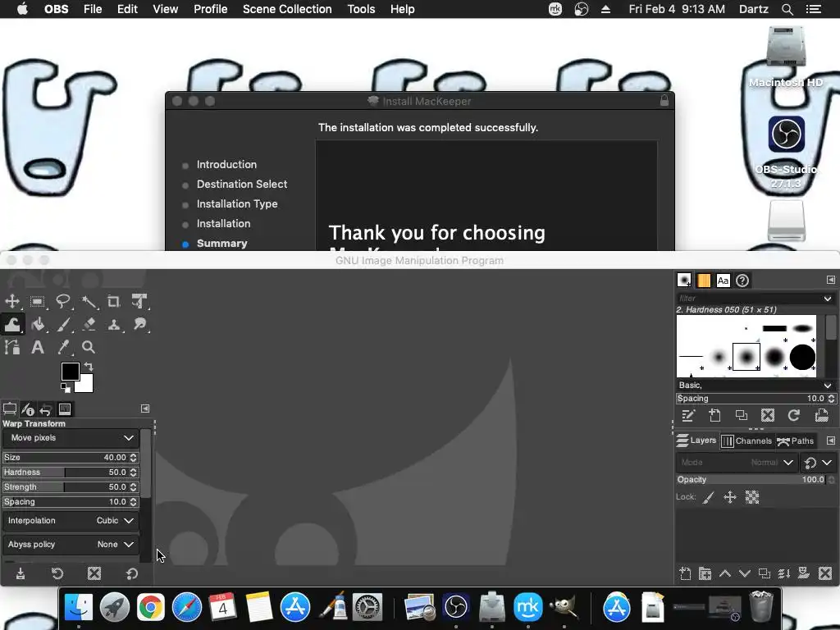This screenshot has height=630, width=840.
Task: Reset colors to default black and white
Action: click(66, 387)
